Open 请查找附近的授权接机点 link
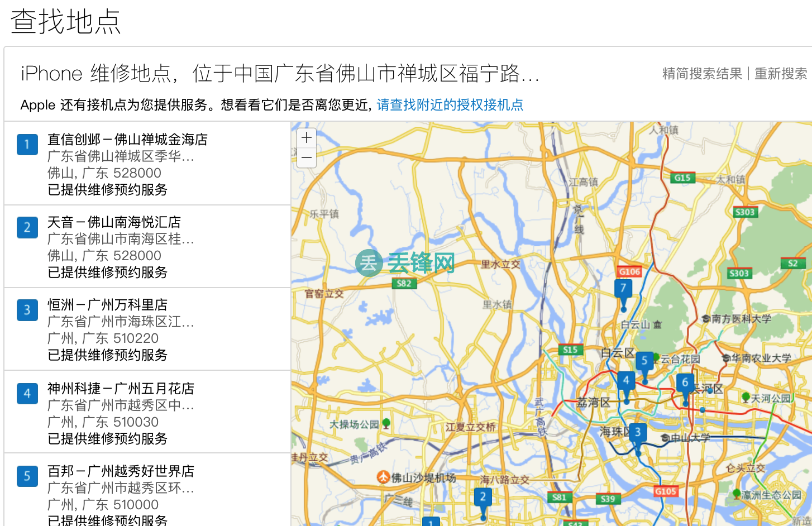Screen dimensions: 812x526 coord(450,105)
